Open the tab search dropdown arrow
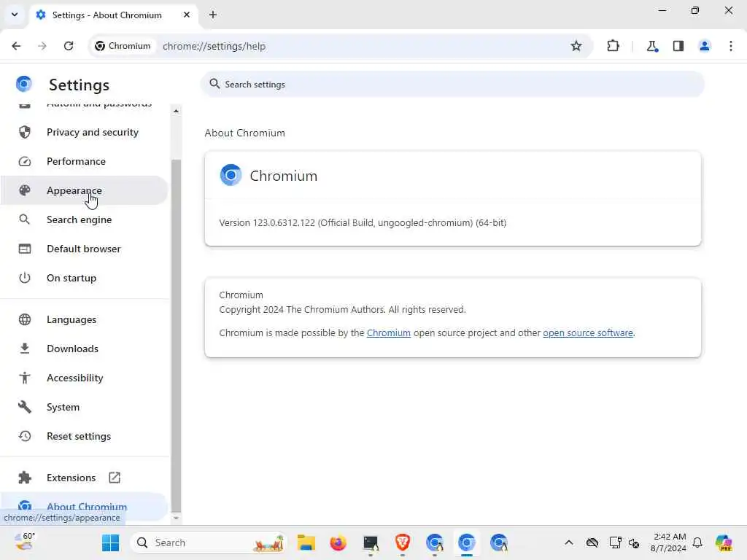The image size is (747, 560). click(15, 15)
